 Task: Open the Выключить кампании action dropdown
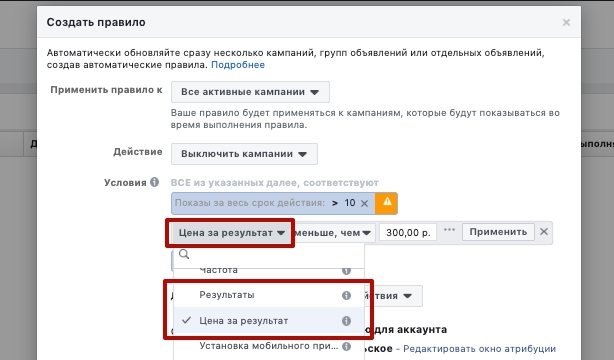pyautogui.click(x=244, y=154)
